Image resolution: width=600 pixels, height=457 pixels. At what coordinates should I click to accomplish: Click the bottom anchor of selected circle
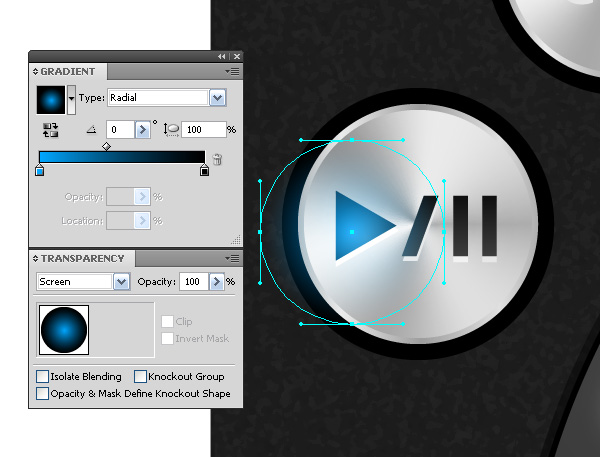click(x=352, y=324)
